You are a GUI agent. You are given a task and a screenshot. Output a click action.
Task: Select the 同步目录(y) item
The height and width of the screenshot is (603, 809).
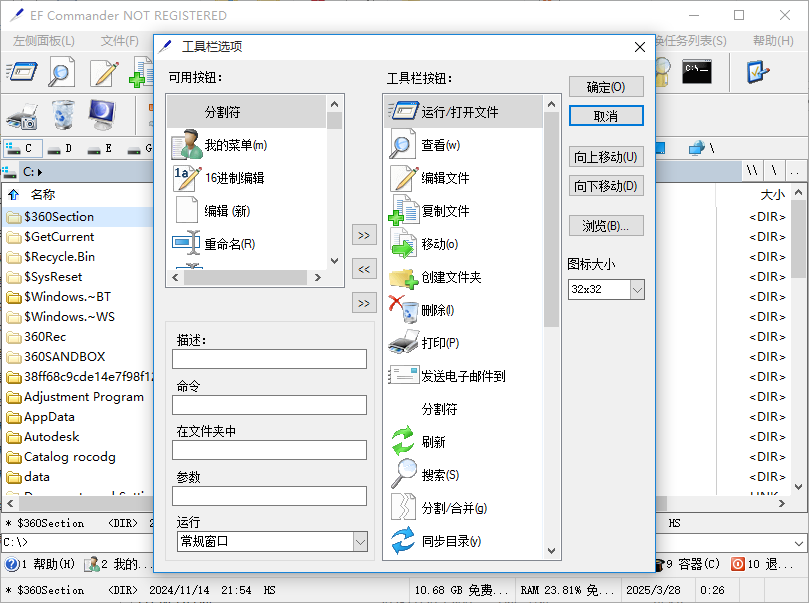tap(463, 541)
